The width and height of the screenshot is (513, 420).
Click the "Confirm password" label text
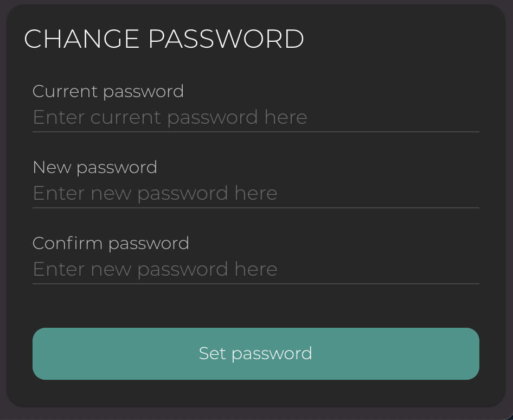(111, 243)
